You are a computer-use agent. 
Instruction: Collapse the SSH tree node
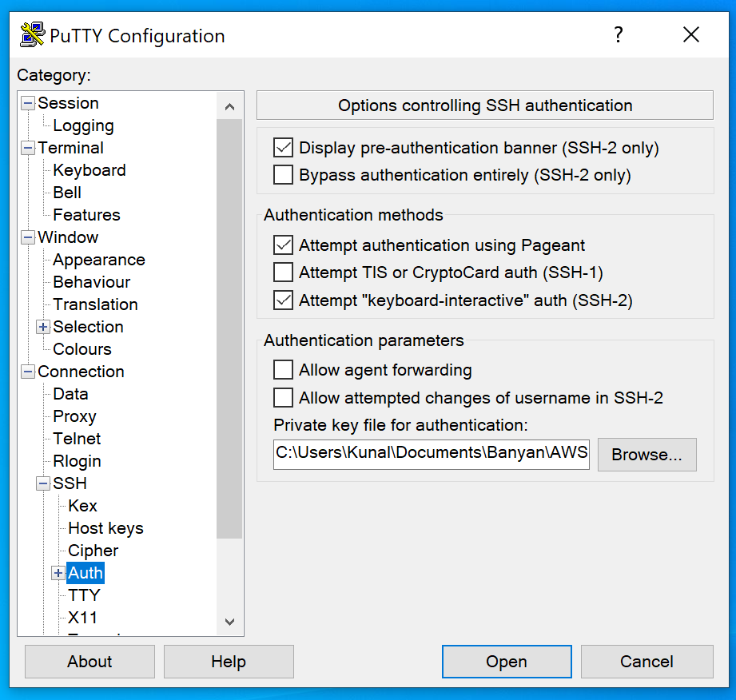coord(43,483)
